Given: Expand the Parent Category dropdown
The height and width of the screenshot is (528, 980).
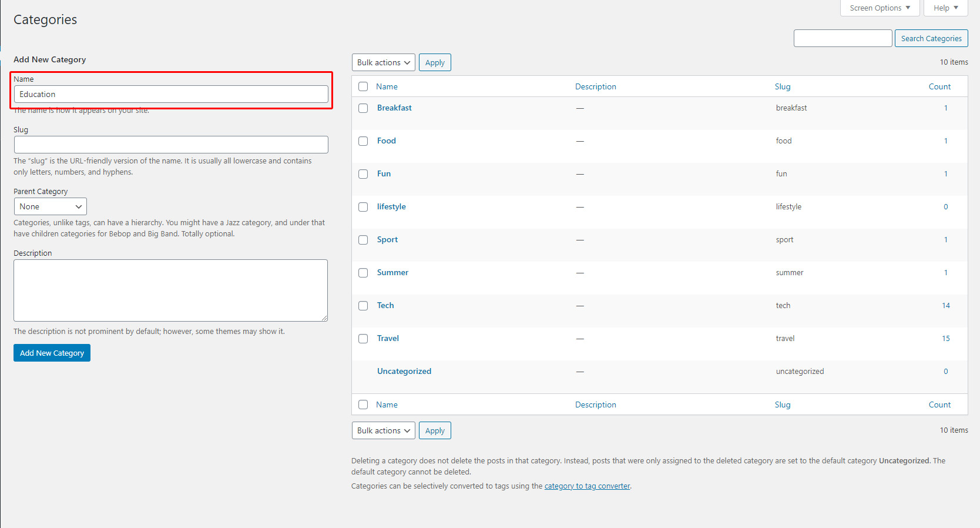Looking at the screenshot, I should pyautogui.click(x=50, y=206).
